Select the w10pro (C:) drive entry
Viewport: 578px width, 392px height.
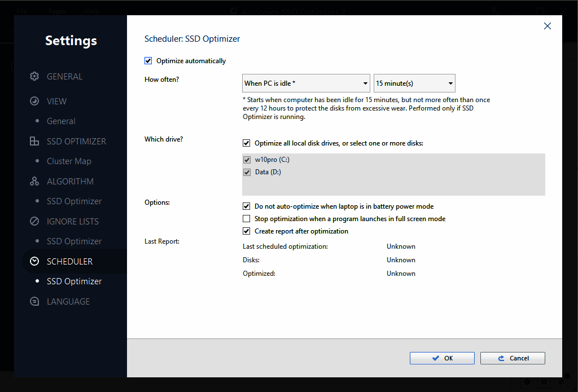point(272,160)
